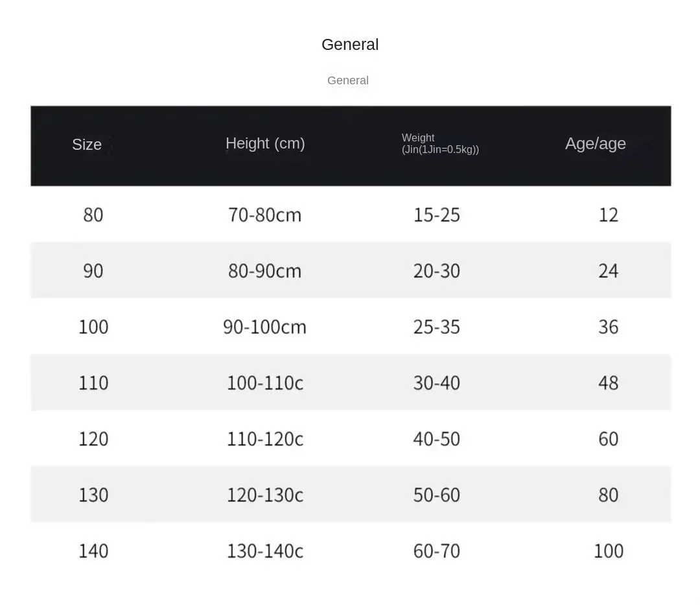Screen dimensions: 700x605
Task: Select the "Size" column header
Action: pos(87,145)
